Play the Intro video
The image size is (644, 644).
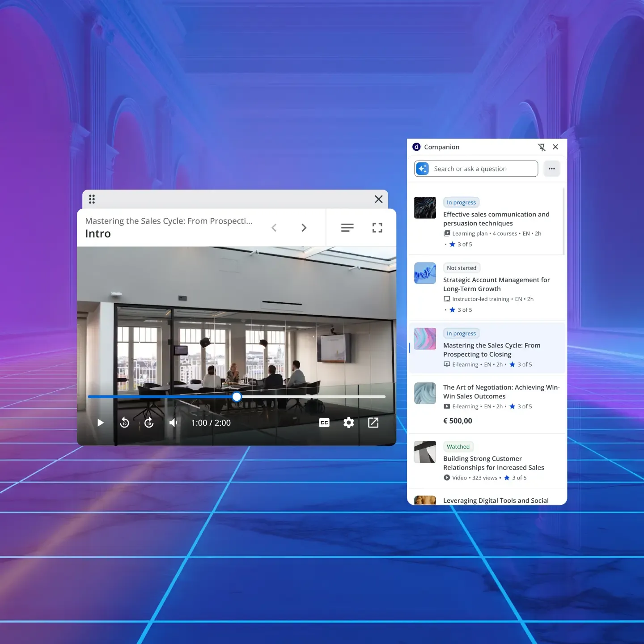tap(101, 423)
